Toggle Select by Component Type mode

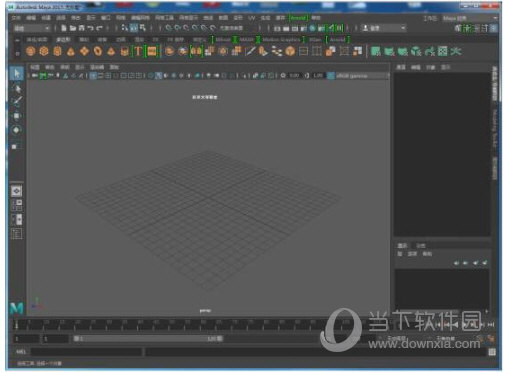click(143, 28)
